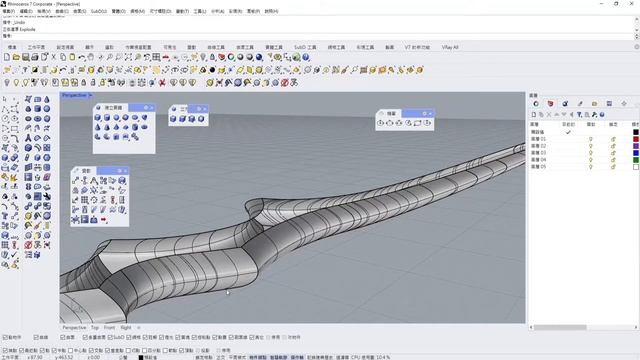Open the Perspective viewport title dropdown arrow
Viewport: 640px width, 360px height.
[x=90, y=95]
